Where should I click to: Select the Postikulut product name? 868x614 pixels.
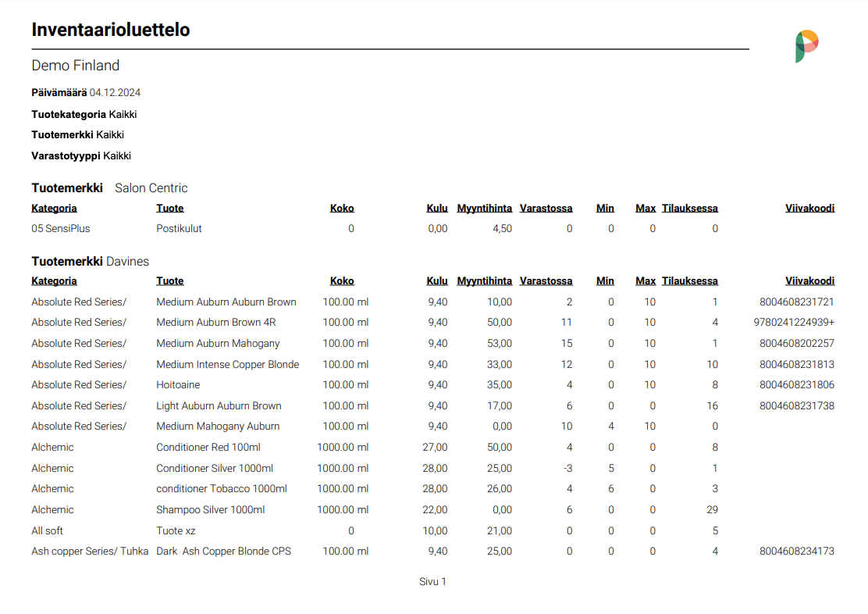tap(179, 229)
